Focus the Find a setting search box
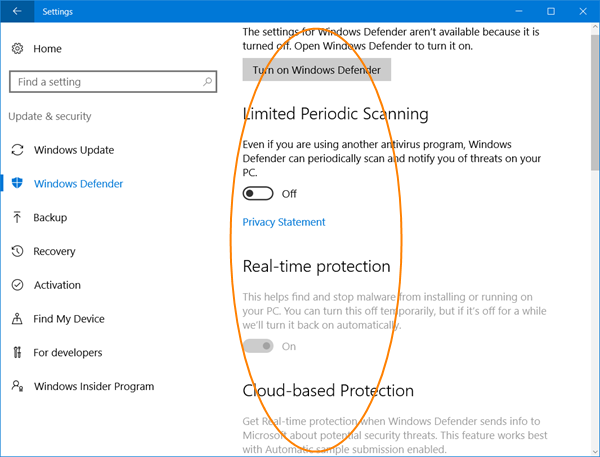 coord(105,82)
